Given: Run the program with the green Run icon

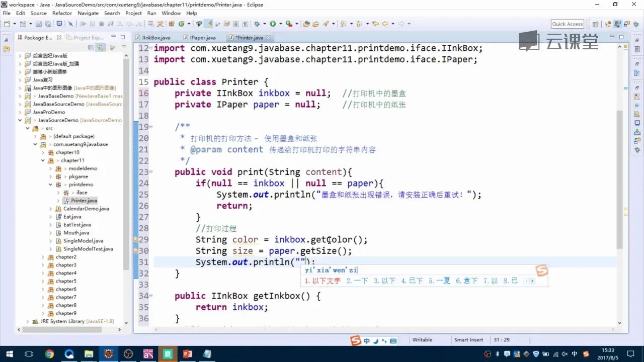Looking at the screenshot, I should coord(272,24).
